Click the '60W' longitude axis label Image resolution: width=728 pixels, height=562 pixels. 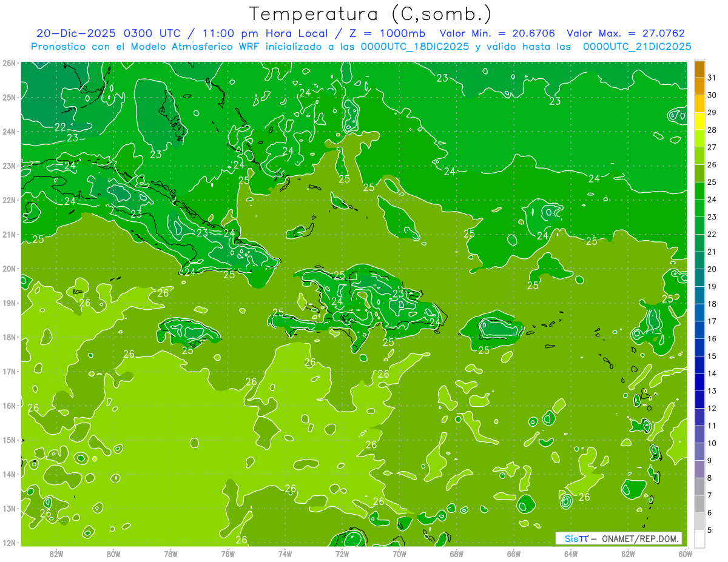(x=685, y=554)
